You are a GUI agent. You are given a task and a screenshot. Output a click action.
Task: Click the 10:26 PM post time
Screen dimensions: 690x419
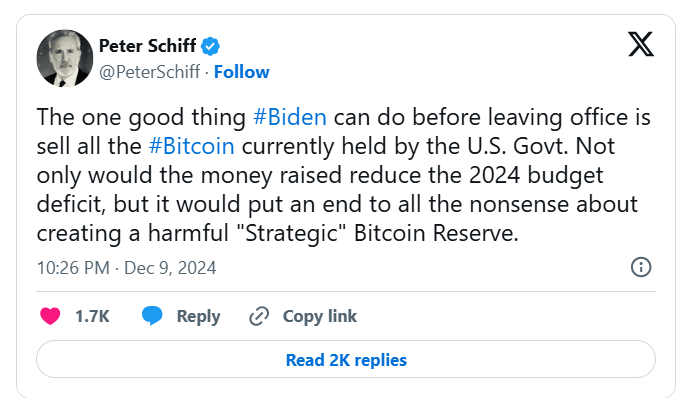point(73,268)
